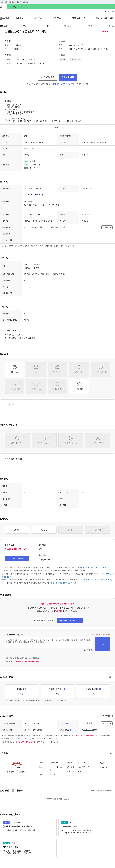Jump to the 우대사항 section tab

(46, 26)
